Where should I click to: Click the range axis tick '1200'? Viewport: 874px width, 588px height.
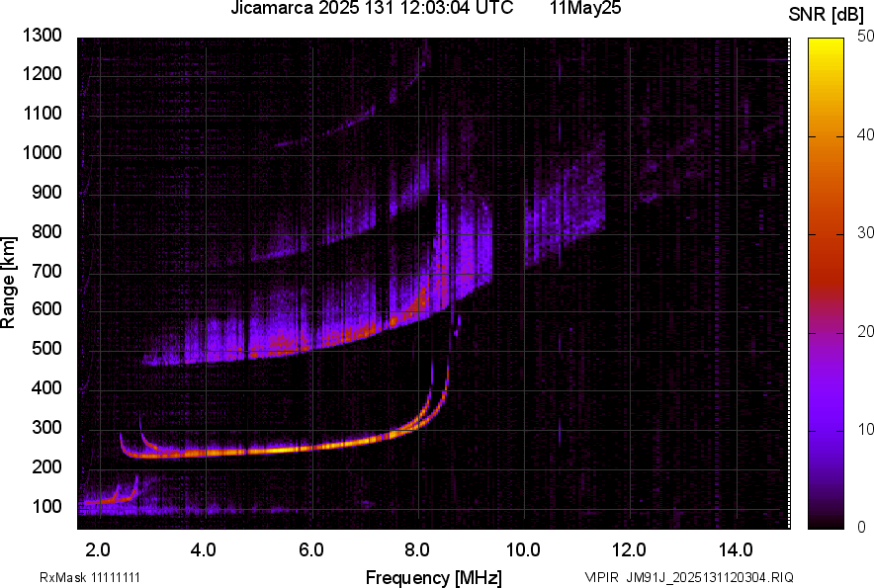coord(42,73)
